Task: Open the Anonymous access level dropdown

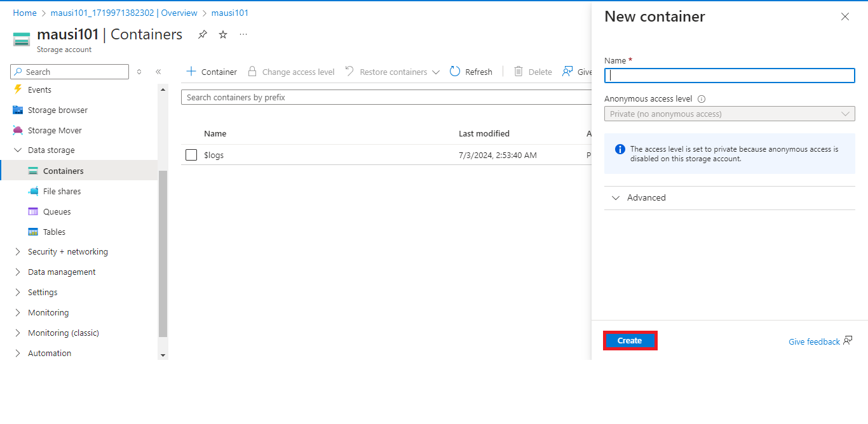Action: pyautogui.click(x=729, y=114)
